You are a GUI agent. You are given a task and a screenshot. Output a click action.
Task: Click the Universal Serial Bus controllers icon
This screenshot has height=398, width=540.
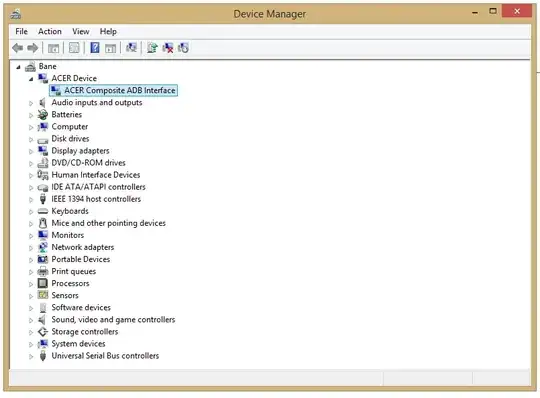[43, 356]
